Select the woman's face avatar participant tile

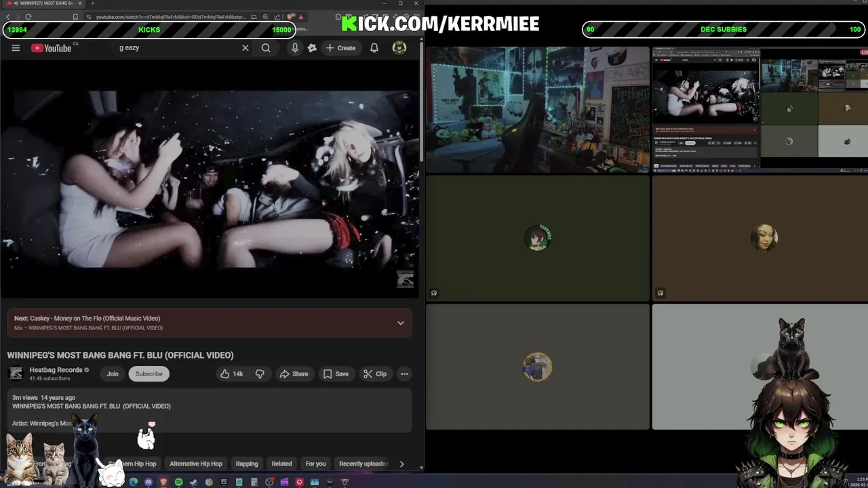(x=759, y=238)
